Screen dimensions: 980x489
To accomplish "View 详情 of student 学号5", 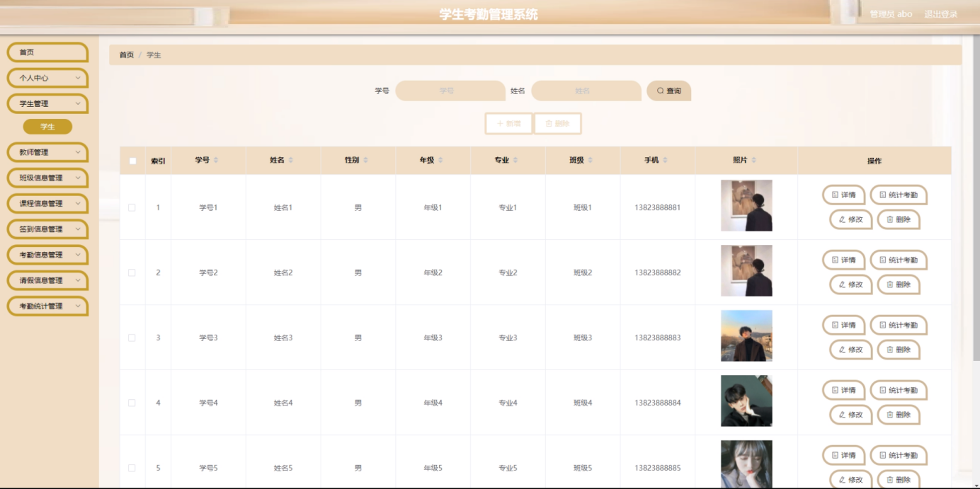I will 843,455.
